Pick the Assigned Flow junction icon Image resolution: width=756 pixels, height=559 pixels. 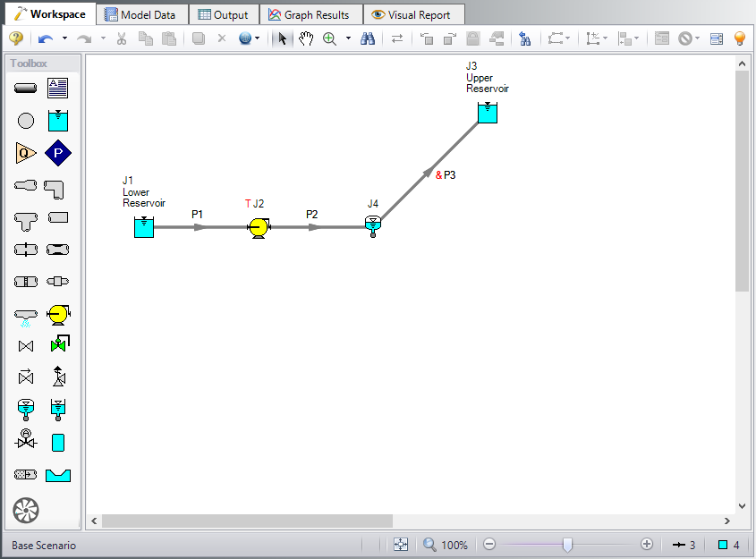26,153
